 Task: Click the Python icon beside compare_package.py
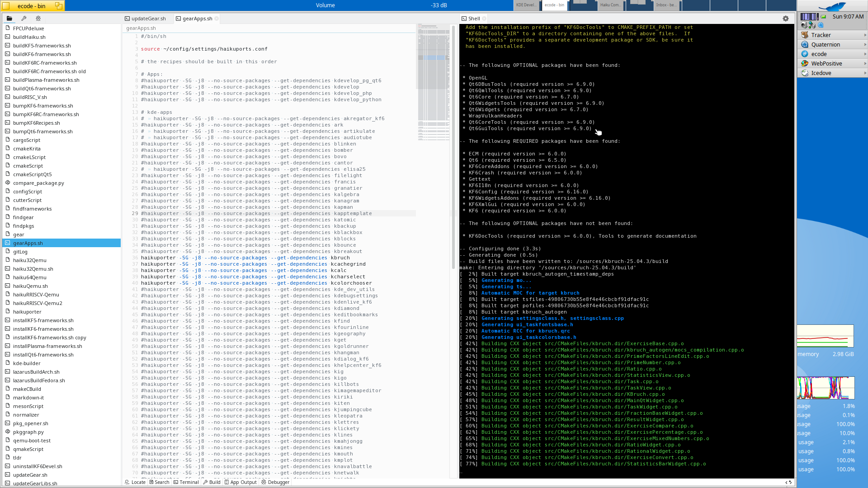(8, 183)
